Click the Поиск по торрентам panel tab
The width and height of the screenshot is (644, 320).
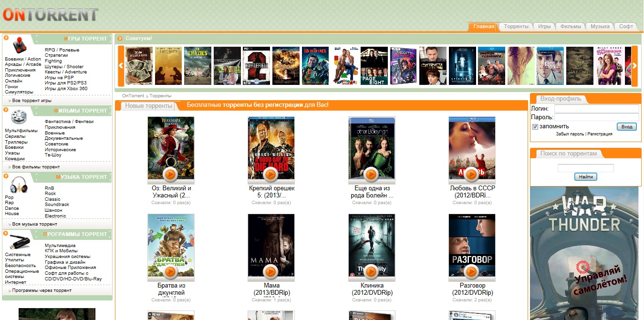pyautogui.click(x=568, y=154)
